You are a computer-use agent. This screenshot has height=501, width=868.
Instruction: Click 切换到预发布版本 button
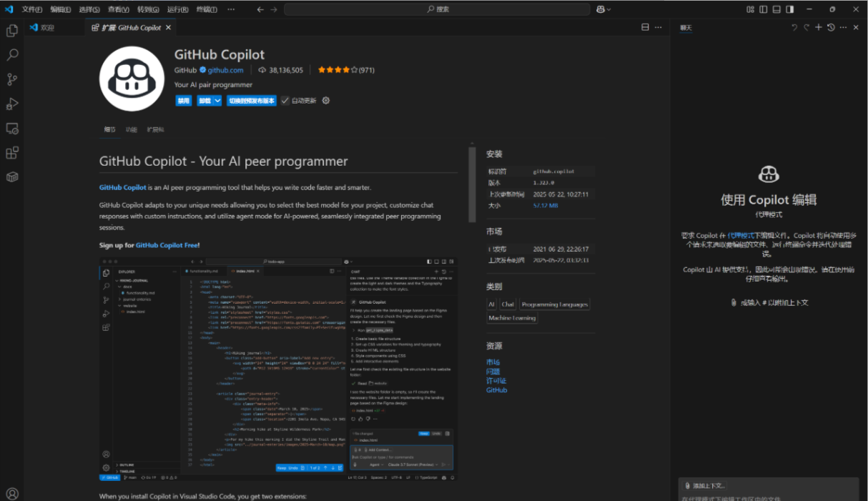[252, 101]
